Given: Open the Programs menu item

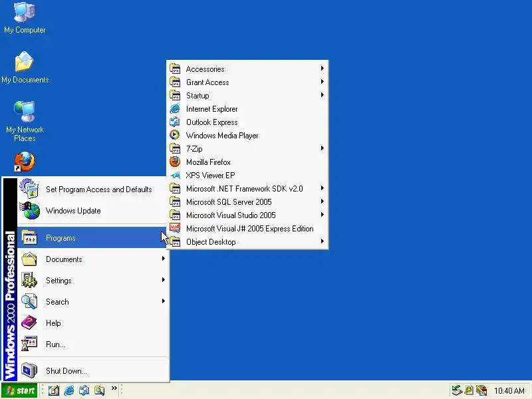Looking at the screenshot, I should [92, 238].
